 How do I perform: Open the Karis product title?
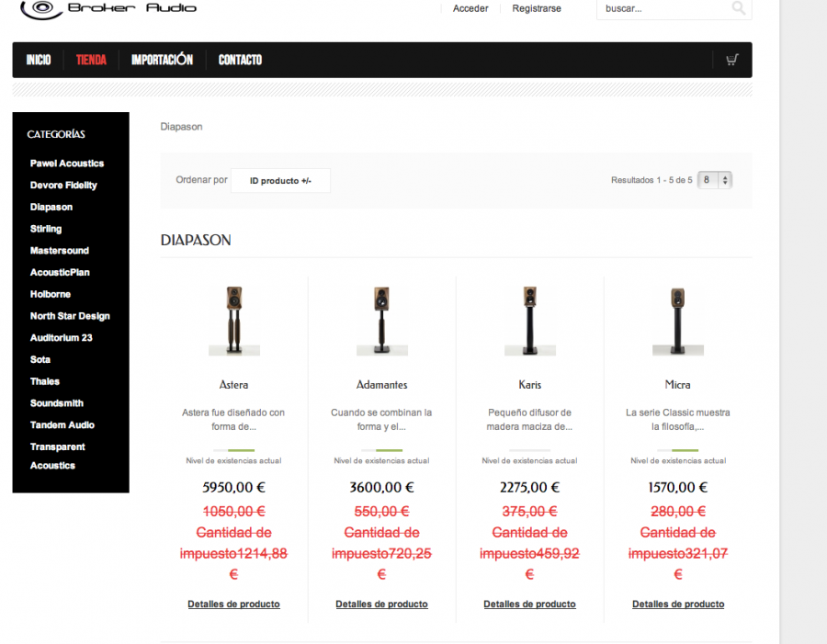529,385
